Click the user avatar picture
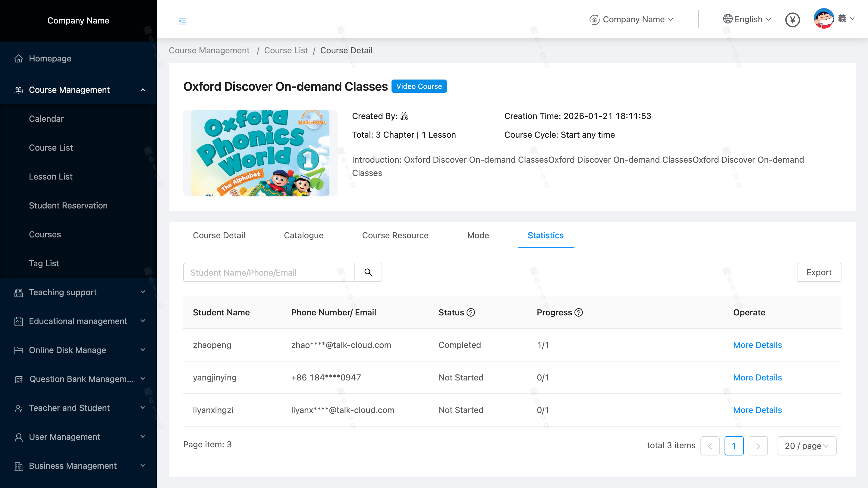This screenshot has width=868, height=488. pos(823,19)
